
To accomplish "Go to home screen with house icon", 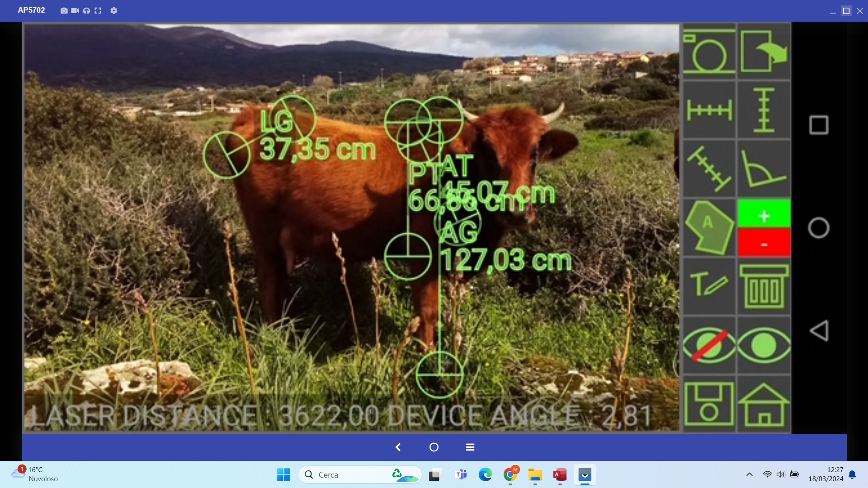I will 764,404.
